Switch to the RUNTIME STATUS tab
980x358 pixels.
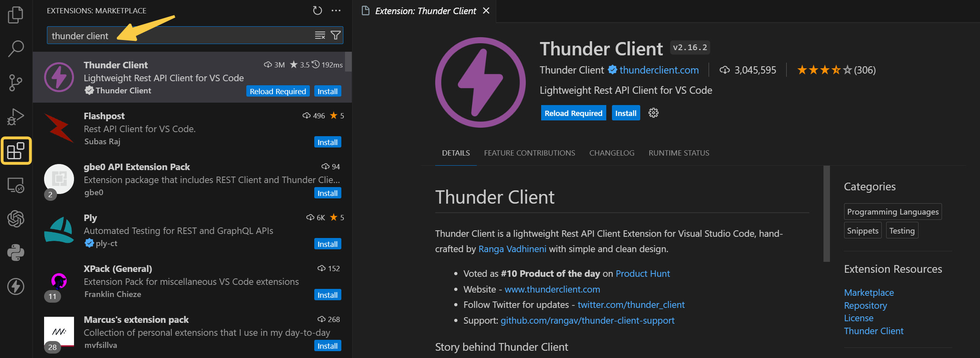tap(679, 153)
